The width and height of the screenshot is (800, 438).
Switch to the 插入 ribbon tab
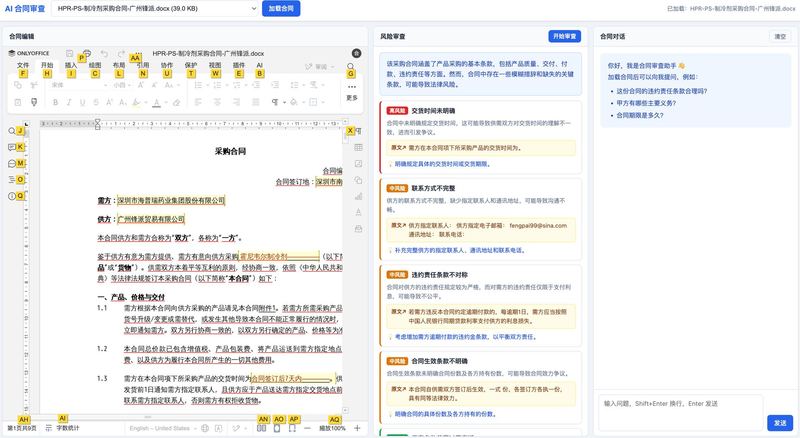click(x=71, y=65)
